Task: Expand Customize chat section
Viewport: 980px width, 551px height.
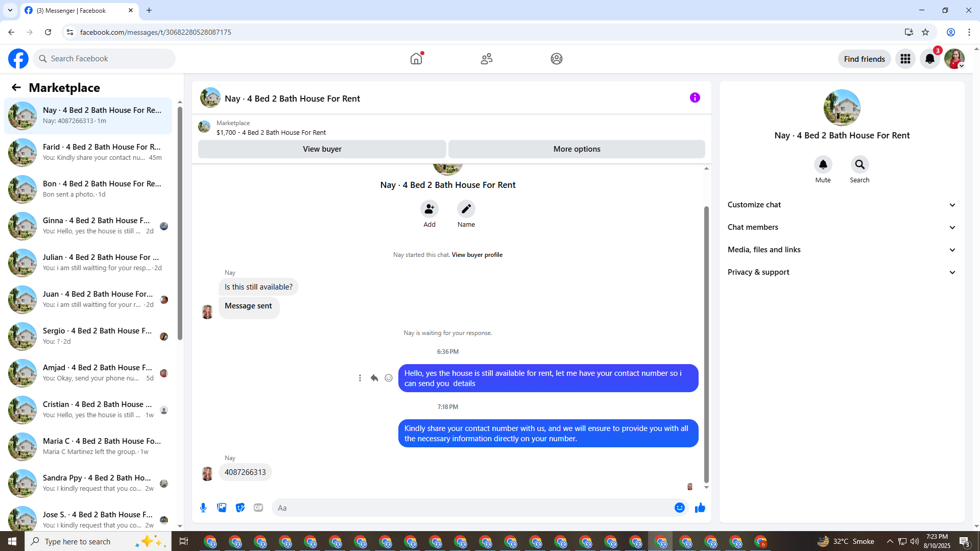Action: coord(842,205)
